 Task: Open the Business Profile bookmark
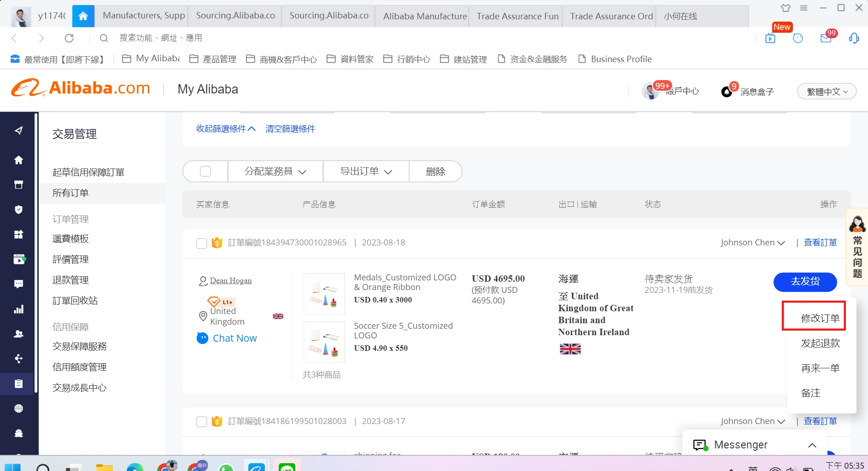point(615,59)
